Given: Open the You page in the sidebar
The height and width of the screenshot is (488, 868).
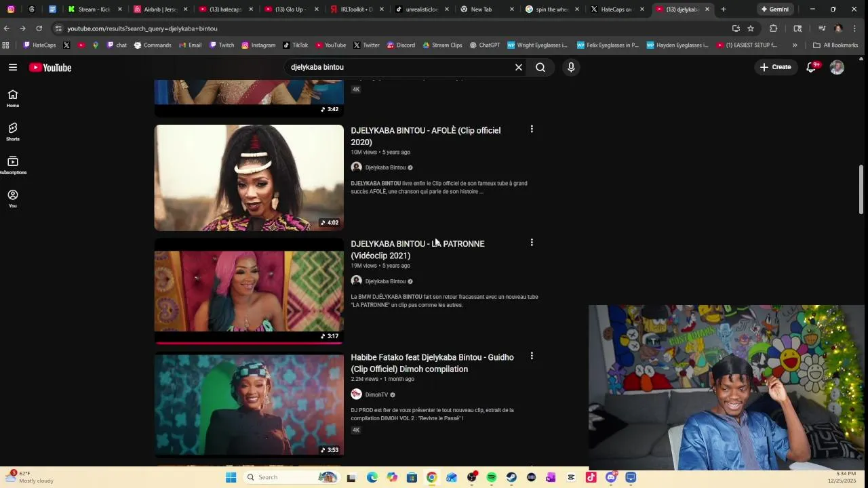Looking at the screenshot, I should [x=13, y=199].
